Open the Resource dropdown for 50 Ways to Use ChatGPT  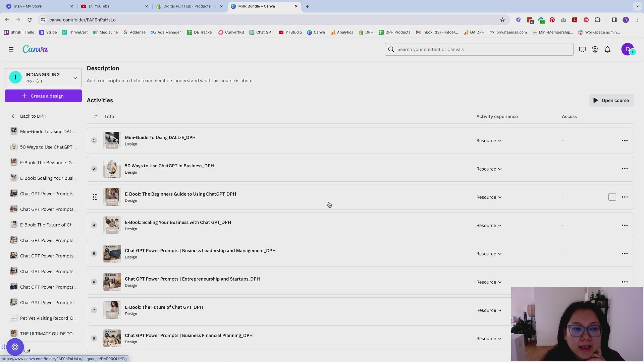coord(488,169)
